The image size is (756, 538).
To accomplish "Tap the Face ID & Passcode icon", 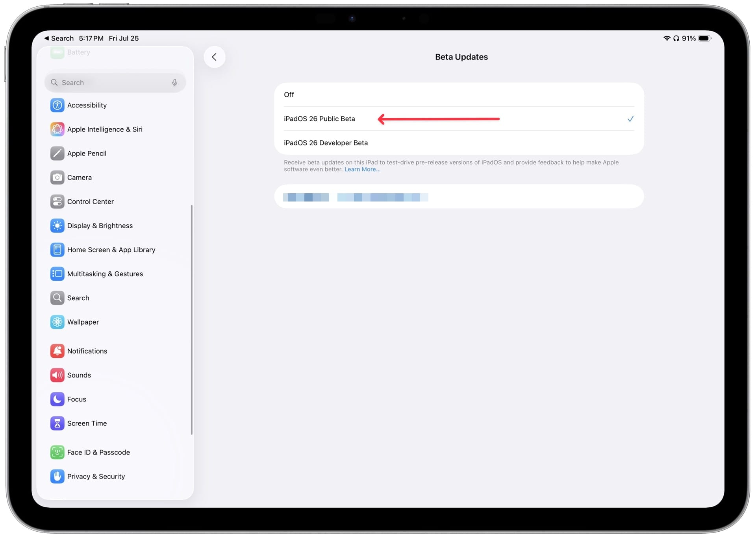I will 57,452.
